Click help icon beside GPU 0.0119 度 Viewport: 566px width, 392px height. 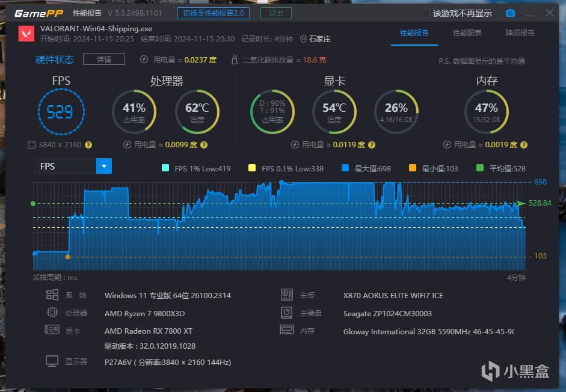click(x=372, y=145)
